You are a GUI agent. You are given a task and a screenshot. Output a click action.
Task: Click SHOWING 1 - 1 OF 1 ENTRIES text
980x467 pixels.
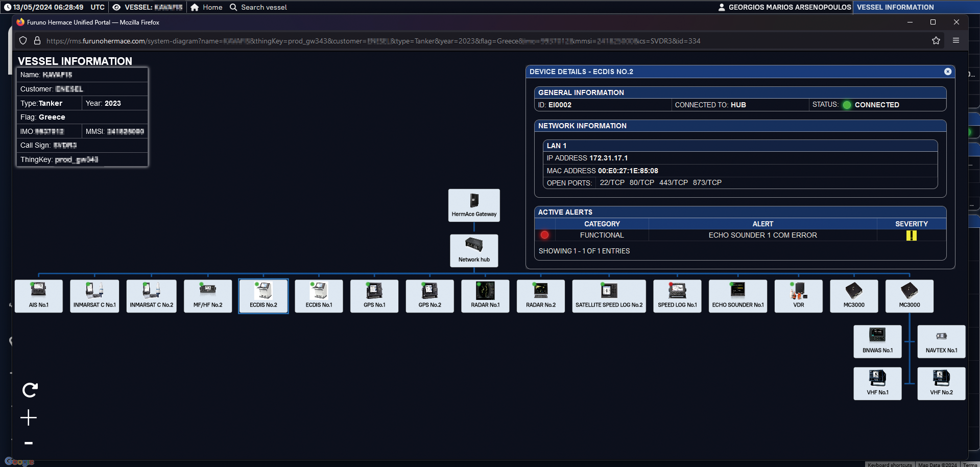(x=584, y=251)
